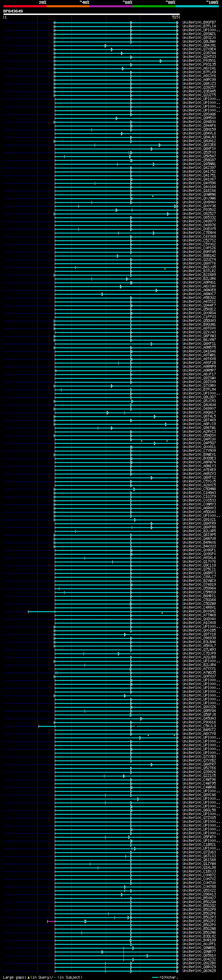Select the UniRef100_Q6BMT3 label

[x=199, y=573]
